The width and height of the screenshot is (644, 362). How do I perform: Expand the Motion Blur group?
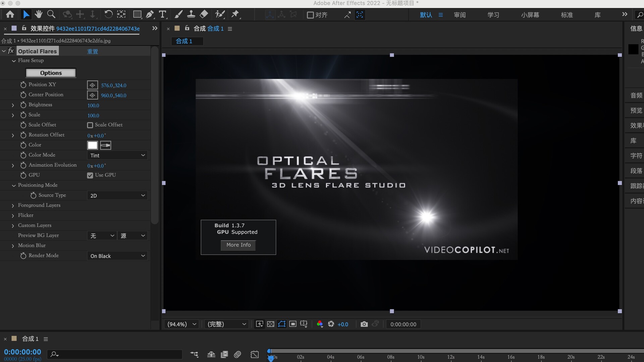13,246
